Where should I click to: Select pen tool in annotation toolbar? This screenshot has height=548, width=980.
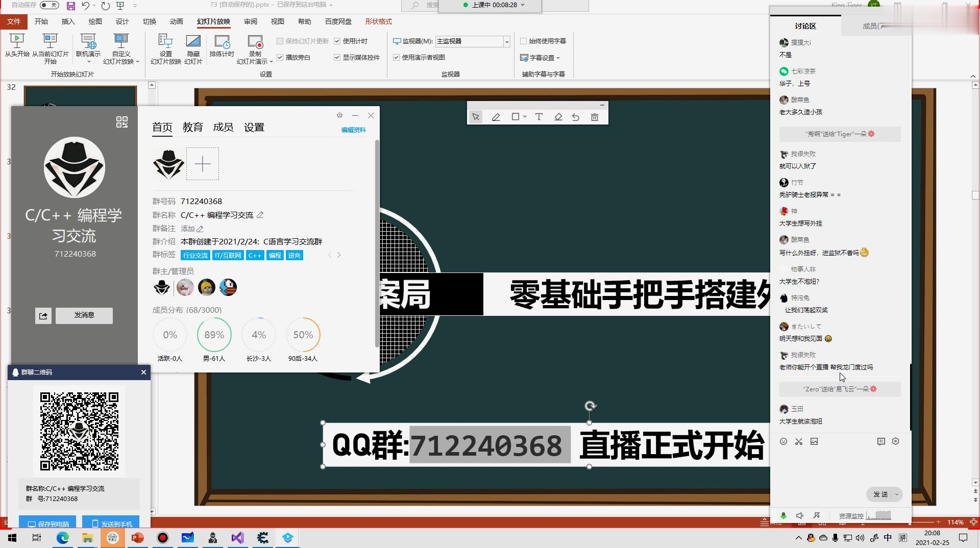496,117
